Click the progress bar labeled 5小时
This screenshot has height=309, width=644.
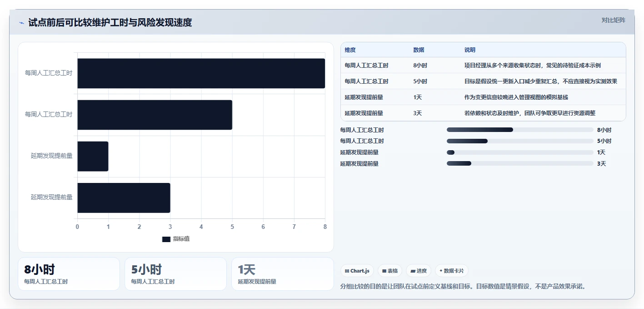pos(520,141)
